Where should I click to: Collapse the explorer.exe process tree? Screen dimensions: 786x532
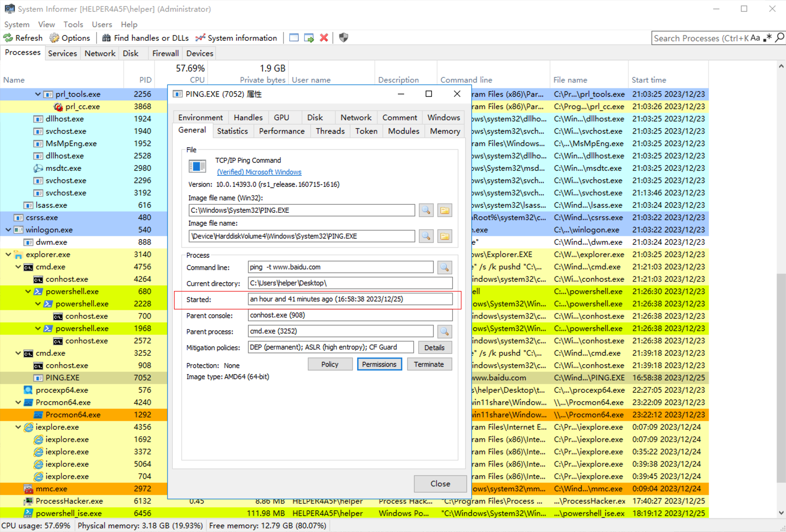tap(8, 255)
